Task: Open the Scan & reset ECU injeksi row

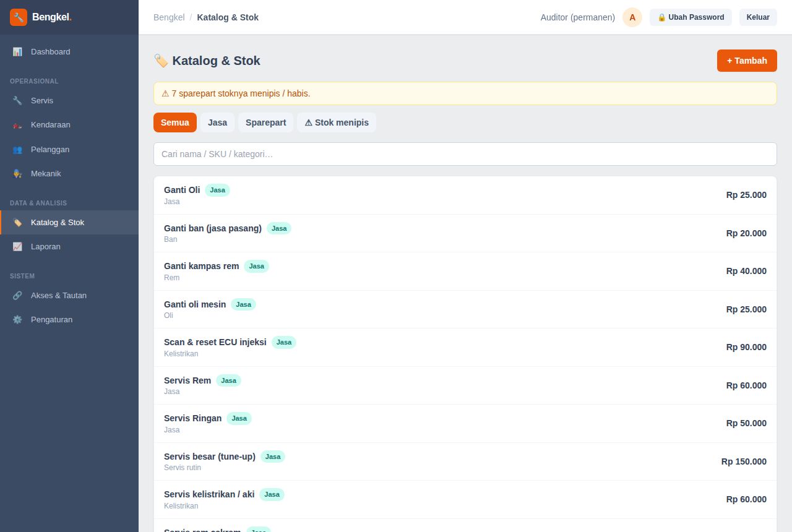Action: [x=465, y=348]
